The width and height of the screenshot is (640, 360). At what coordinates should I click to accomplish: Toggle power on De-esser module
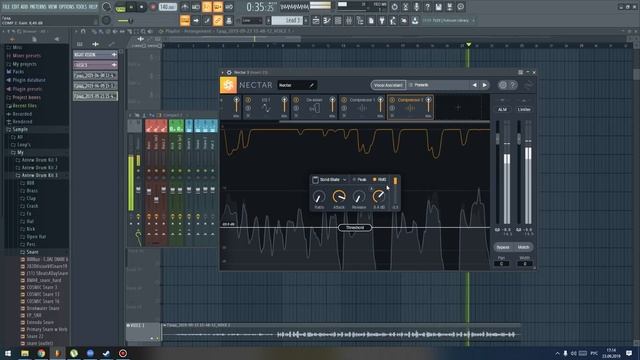click(296, 100)
